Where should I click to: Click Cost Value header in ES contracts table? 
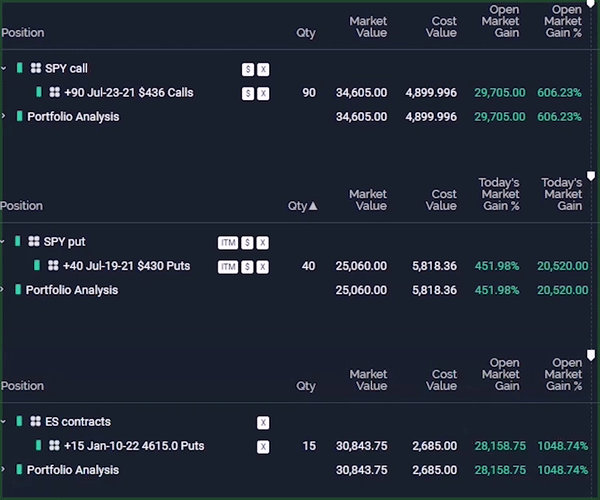(441, 380)
